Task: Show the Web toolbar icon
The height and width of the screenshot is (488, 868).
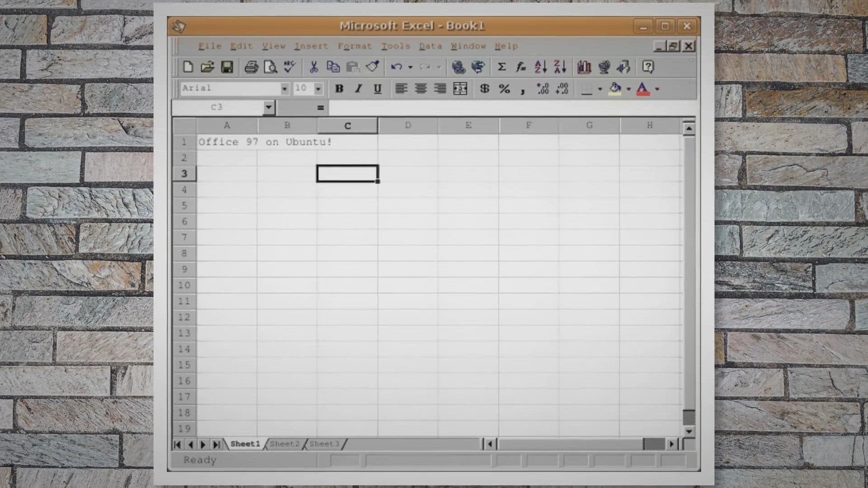Action: [x=478, y=67]
